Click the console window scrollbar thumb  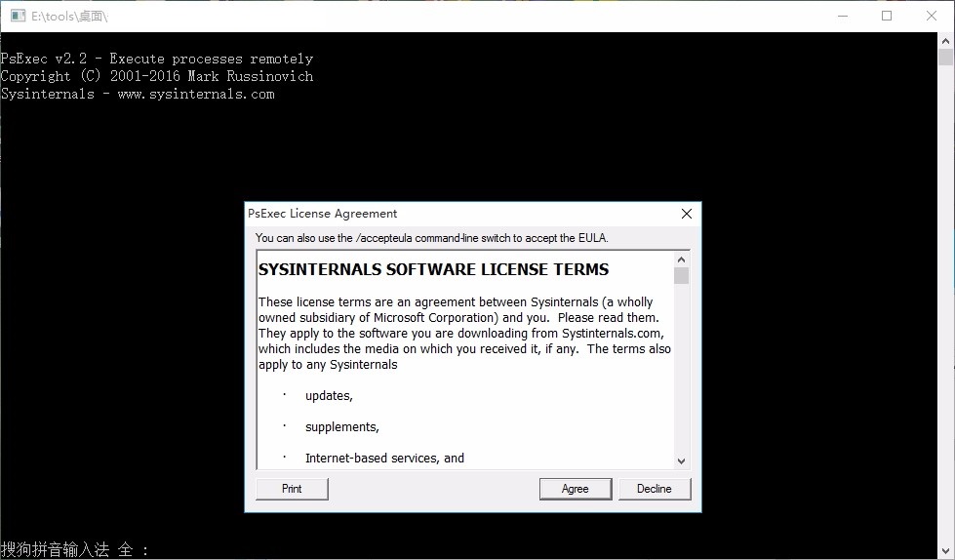945,57
